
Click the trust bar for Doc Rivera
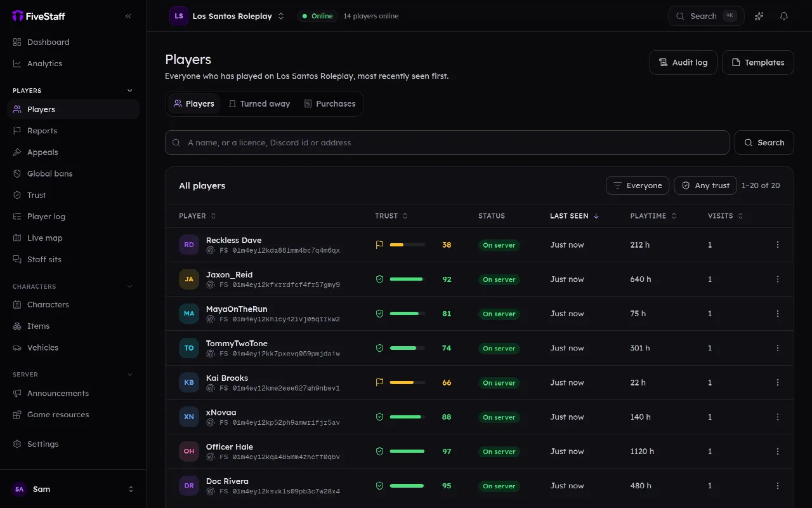click(x=407, y=486)
